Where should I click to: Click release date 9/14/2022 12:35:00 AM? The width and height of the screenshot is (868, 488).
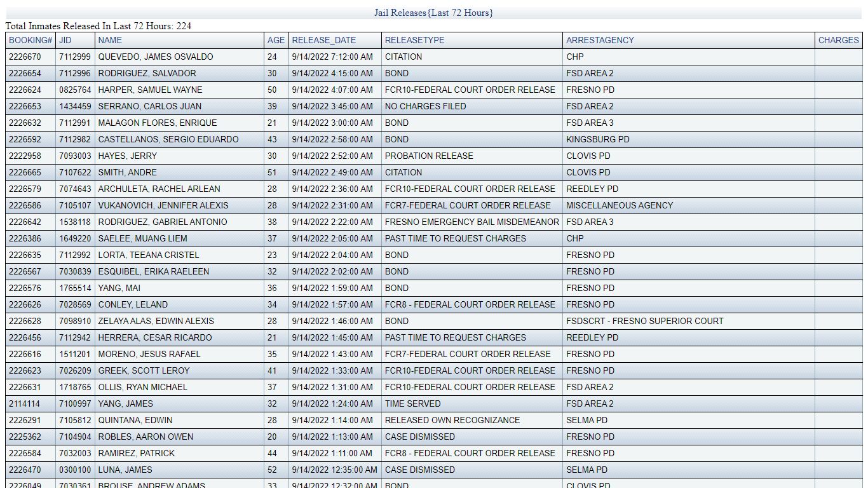point(335,470)
